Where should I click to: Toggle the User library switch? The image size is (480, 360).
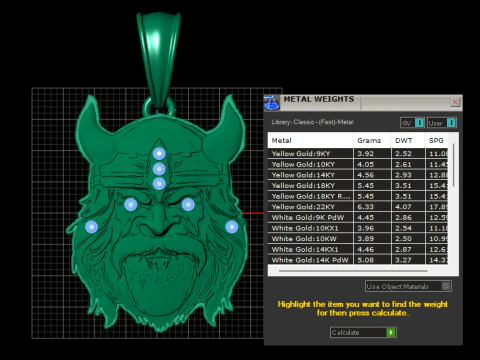(x=451, y=123)
